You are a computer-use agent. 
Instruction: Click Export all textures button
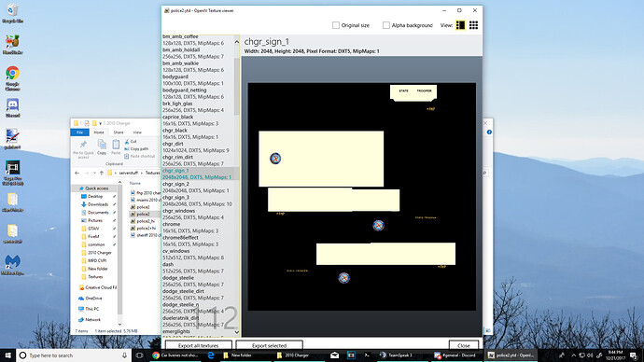(x=199, y=345)
